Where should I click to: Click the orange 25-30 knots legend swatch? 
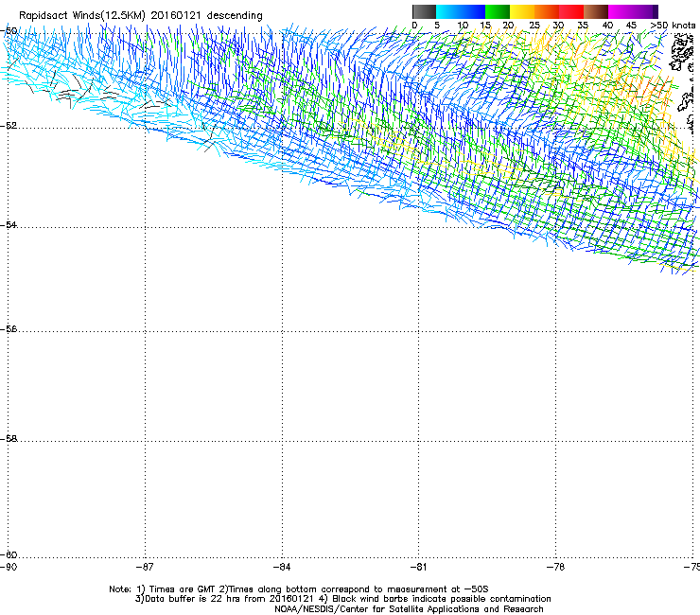547,11
